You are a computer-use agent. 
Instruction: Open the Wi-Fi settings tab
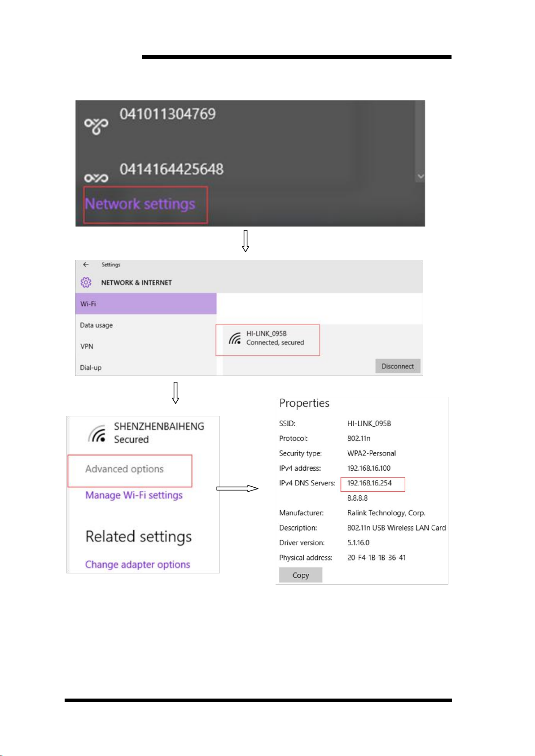click(146, 304)
